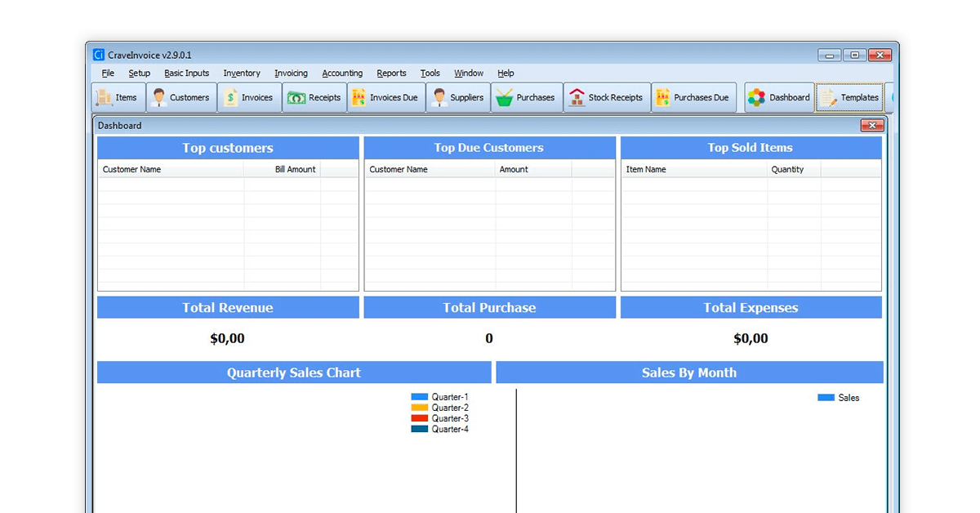
Task: Minimize the CraveInvoice window
Action: pos(830,55)
